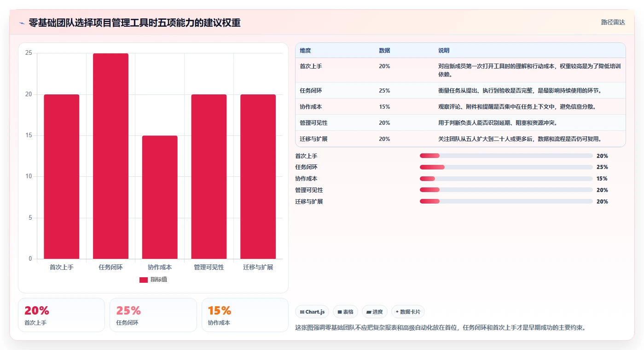This screenshot has width=644, height=350.
Task: Open the 15% 协作成本 stat card
Action: [245, 315]
